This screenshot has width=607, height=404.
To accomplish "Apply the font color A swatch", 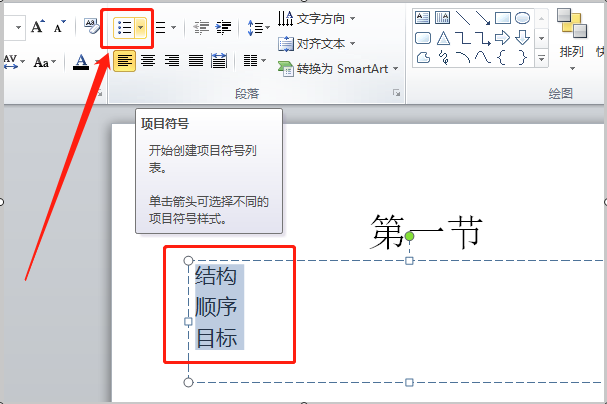I will tap(81, 62).
